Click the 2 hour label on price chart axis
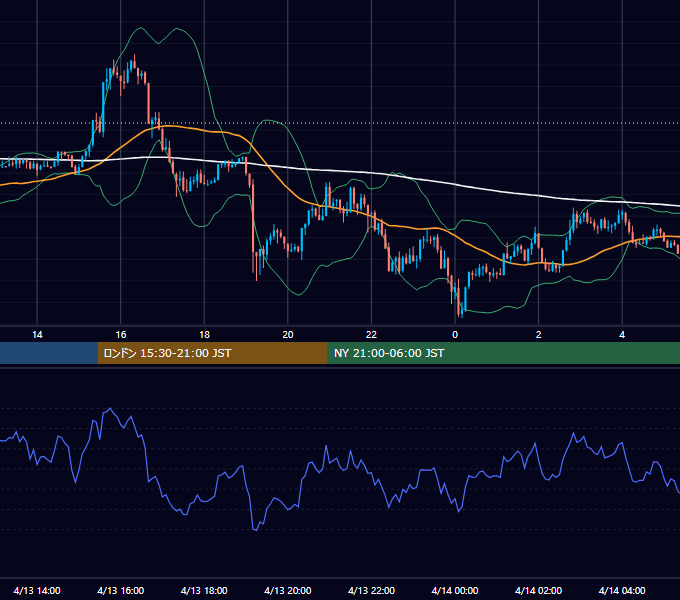 538,335
